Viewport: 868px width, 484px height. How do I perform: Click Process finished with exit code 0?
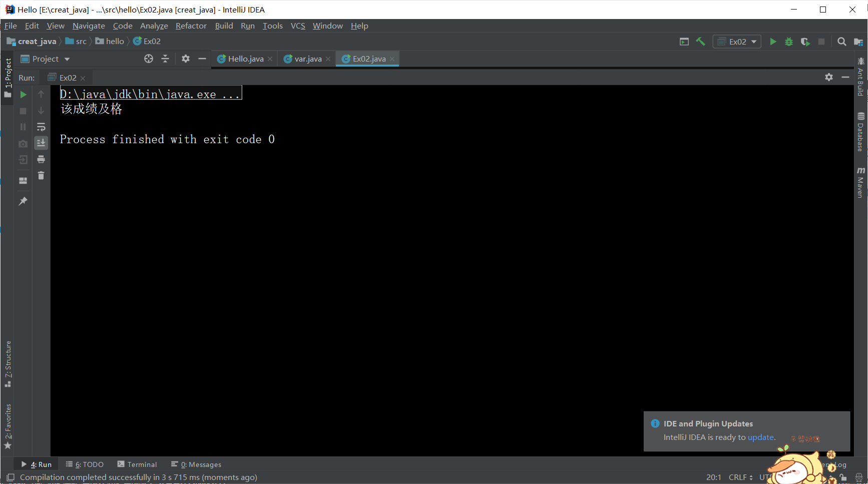(x=167, y=139)
